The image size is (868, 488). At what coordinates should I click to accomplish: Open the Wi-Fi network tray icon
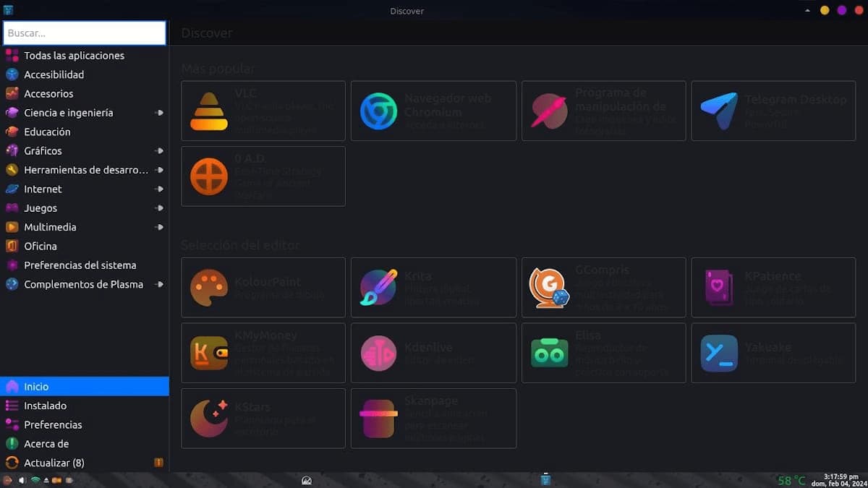tap(35, 480)
